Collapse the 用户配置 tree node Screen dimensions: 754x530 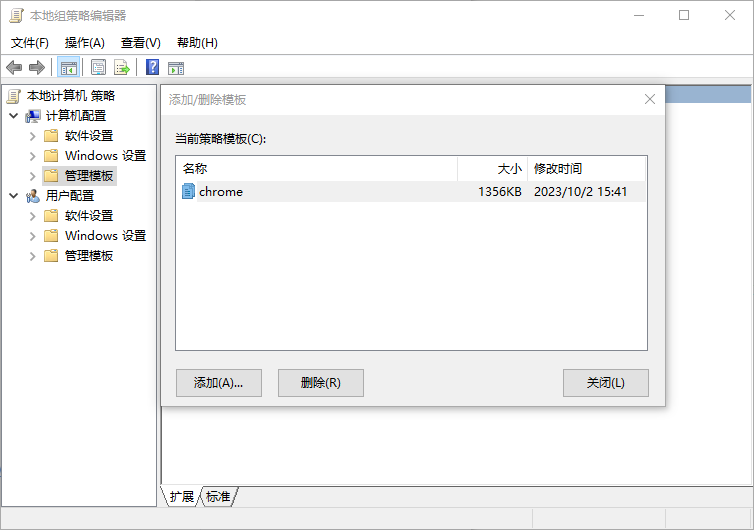point(14,196)
